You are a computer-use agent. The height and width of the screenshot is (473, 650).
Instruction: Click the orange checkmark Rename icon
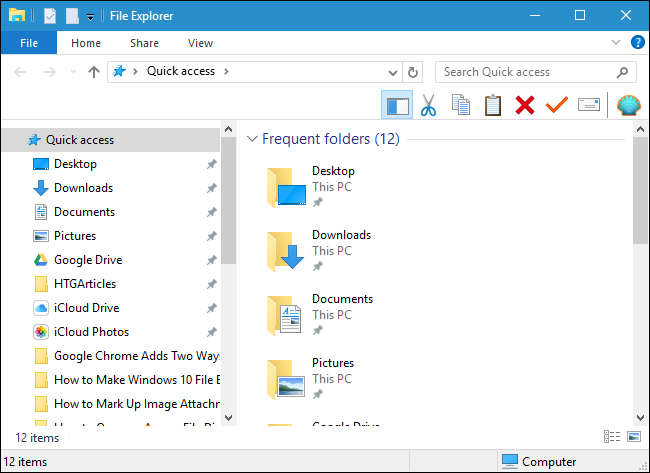point(556,105)
